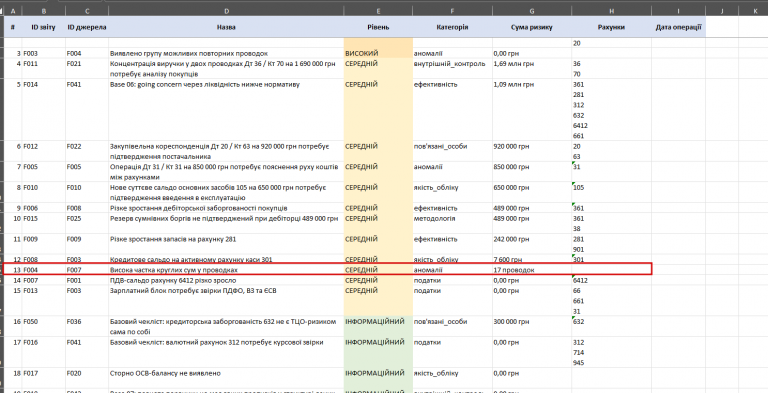Screen dimensions: 768x393
Task: Select risk sum '1,69 млн грн'
Action: [x=532, y=69]
